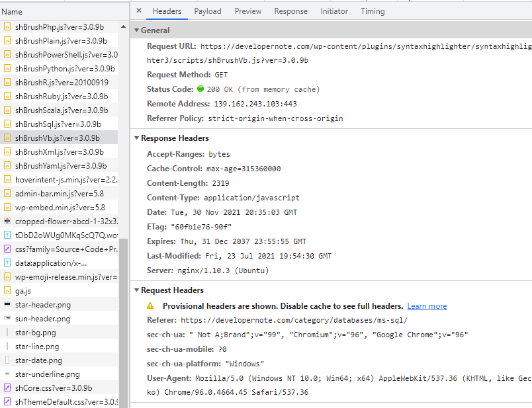Click the ga.js script icon
This screenshot has height=408, width=532.
[7, 291]
